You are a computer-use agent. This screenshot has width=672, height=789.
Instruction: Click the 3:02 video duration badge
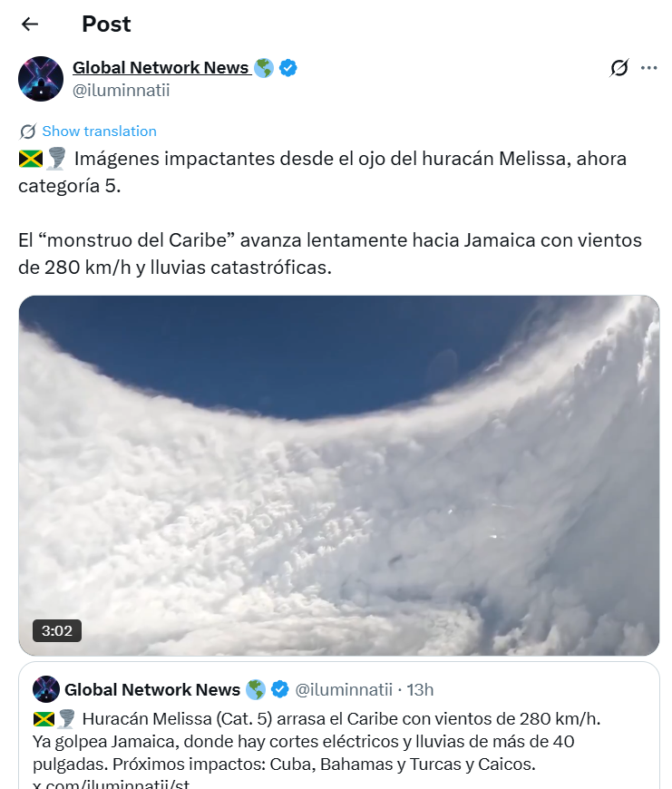coord(56,629)
